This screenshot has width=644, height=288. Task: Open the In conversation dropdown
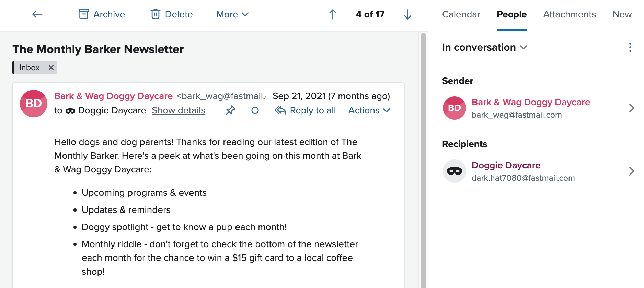coord(484,47)
